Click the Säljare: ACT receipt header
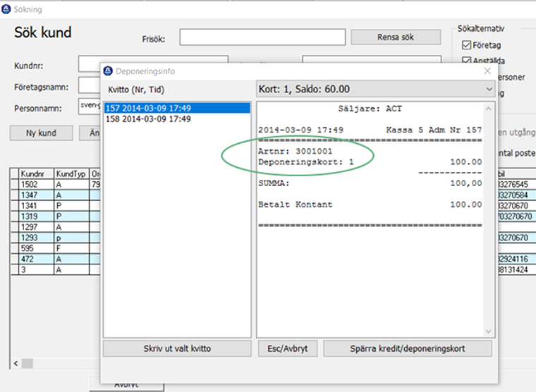The width and height of the screenshot is (536, 392). [370, 109]
